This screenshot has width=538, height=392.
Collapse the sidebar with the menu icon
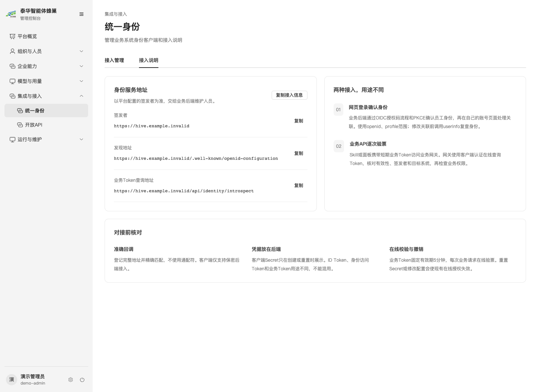pos(81,14)
